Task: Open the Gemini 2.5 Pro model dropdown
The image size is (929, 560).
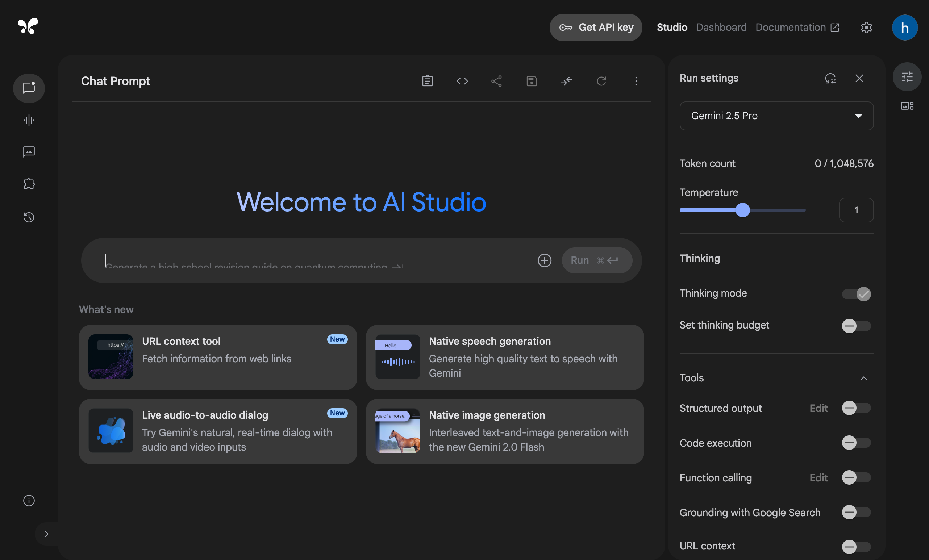Action: click(776, 116)
